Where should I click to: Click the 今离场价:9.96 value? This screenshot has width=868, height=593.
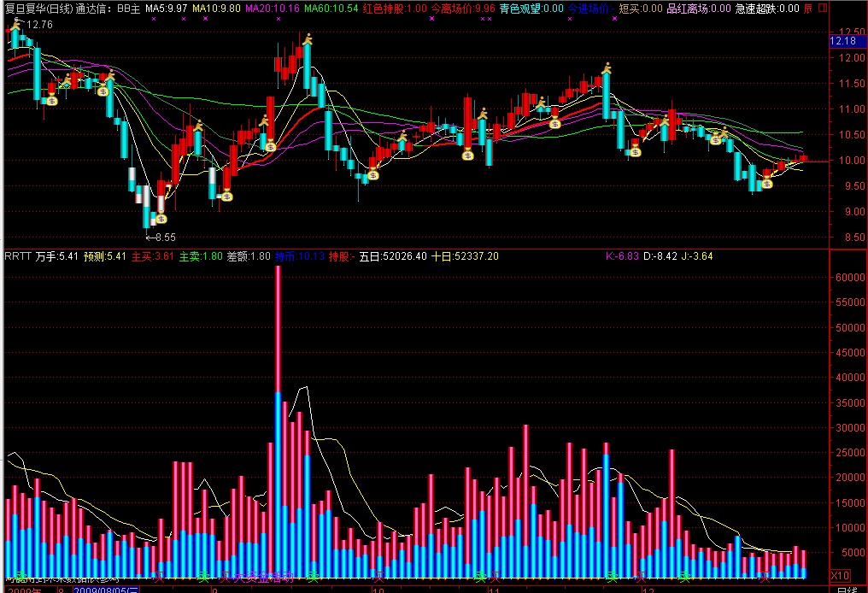(x=463, y=9)
